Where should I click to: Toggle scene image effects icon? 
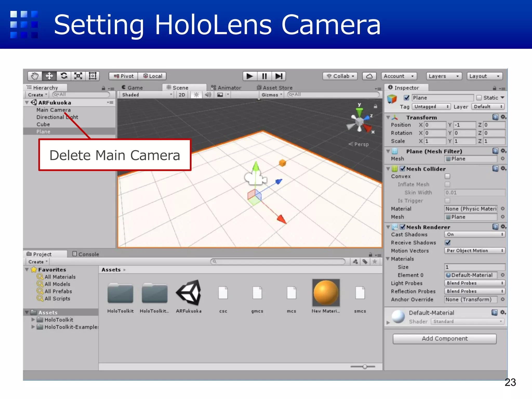220,95
